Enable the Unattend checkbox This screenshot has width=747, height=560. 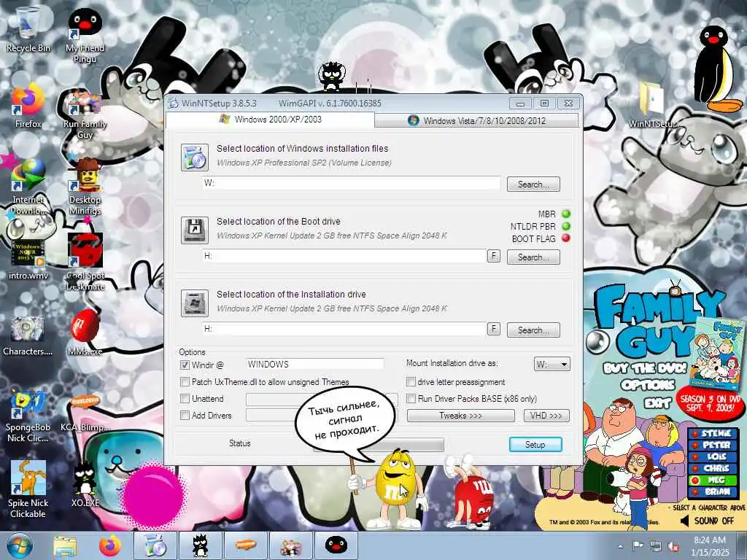(185, 399)
